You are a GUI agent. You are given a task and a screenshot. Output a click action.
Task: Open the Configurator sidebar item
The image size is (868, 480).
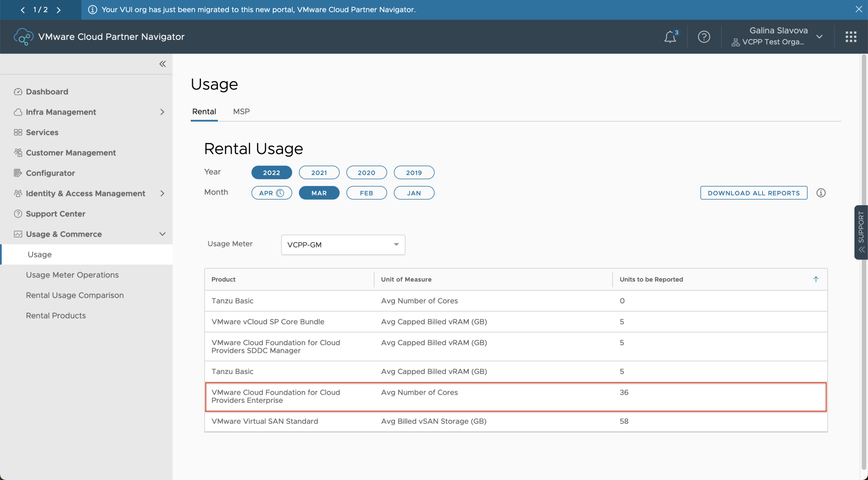point(50,173)
